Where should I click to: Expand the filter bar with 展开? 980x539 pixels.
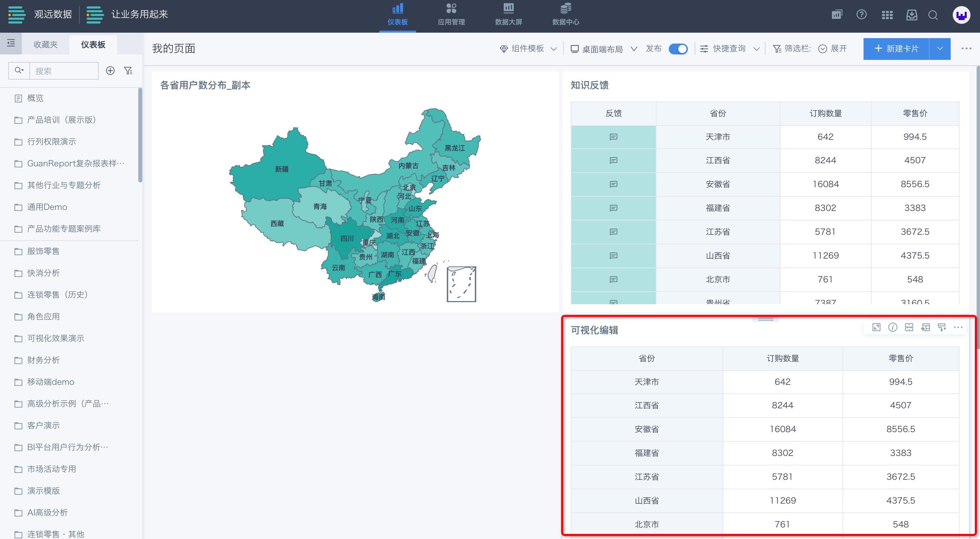click(833, 49)
